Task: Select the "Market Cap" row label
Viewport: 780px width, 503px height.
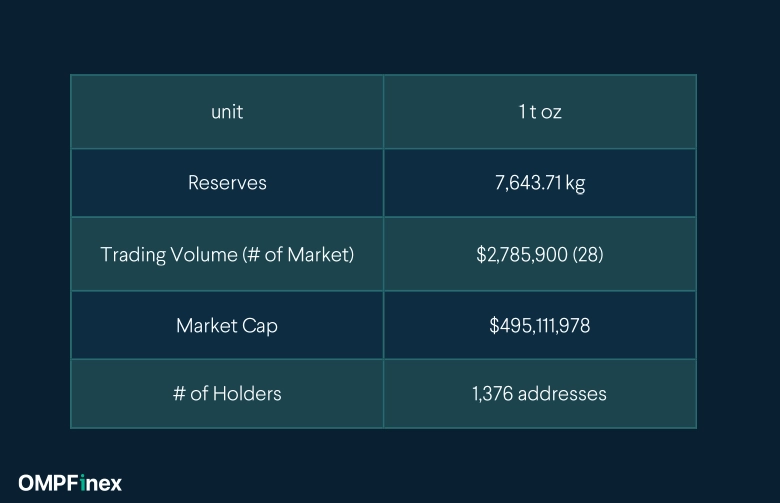Action: [x=227, y=326]
